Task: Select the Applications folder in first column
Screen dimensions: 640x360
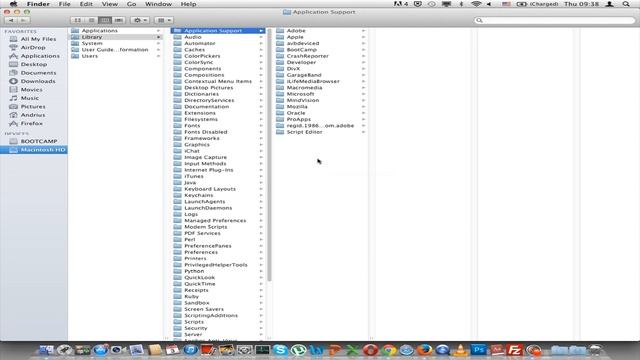Action: click(116, 31)
